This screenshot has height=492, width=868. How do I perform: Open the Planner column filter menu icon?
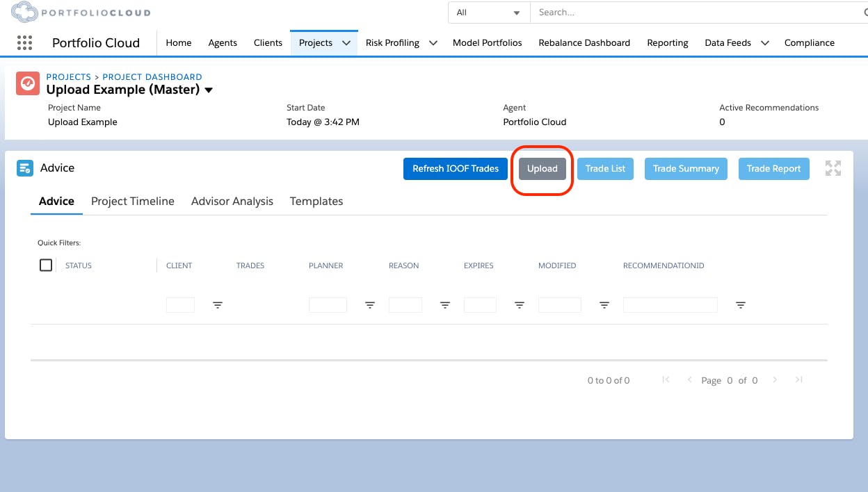click(370, 305)
